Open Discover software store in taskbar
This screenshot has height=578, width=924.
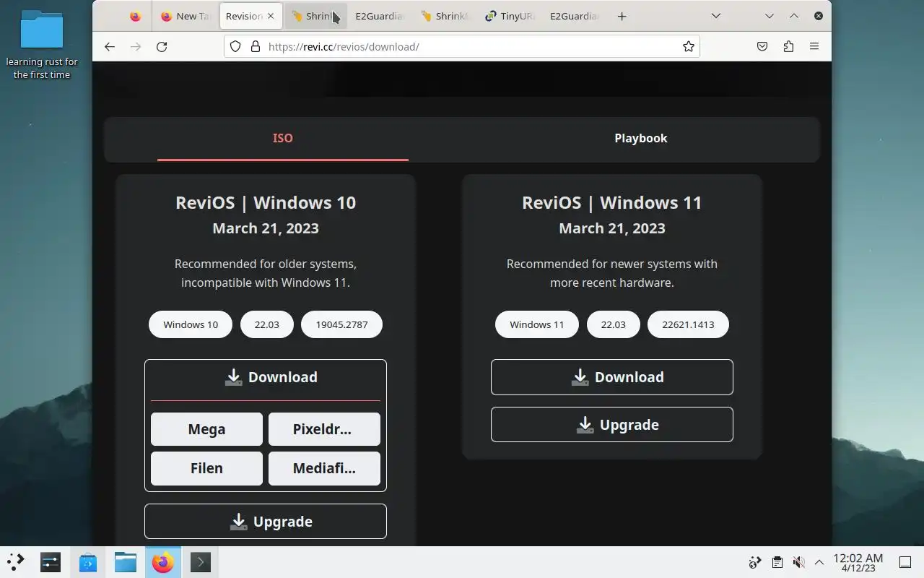click(x=88, y=562)
